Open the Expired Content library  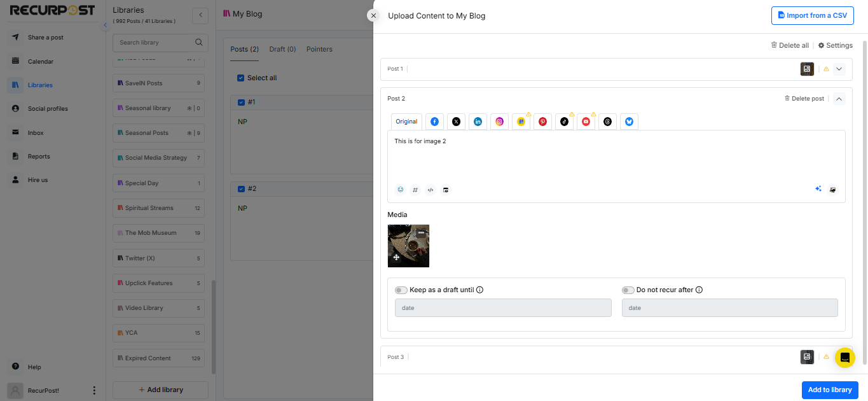(158, 358)
